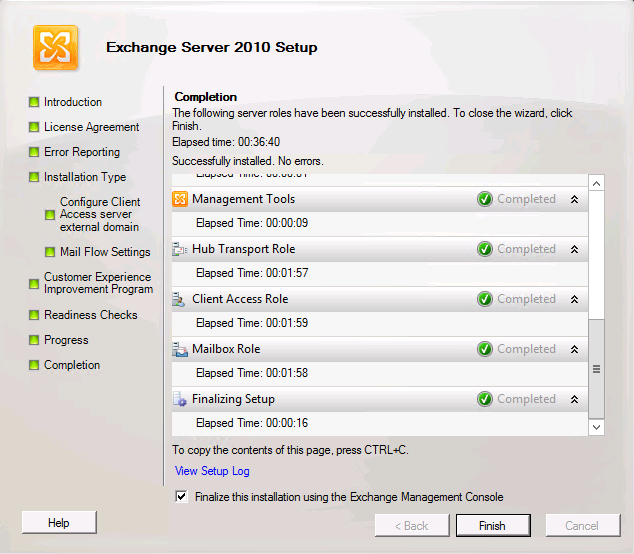Click the Client Access Role header label
This screenshot has height=554, width=634.
pos(240,299)
